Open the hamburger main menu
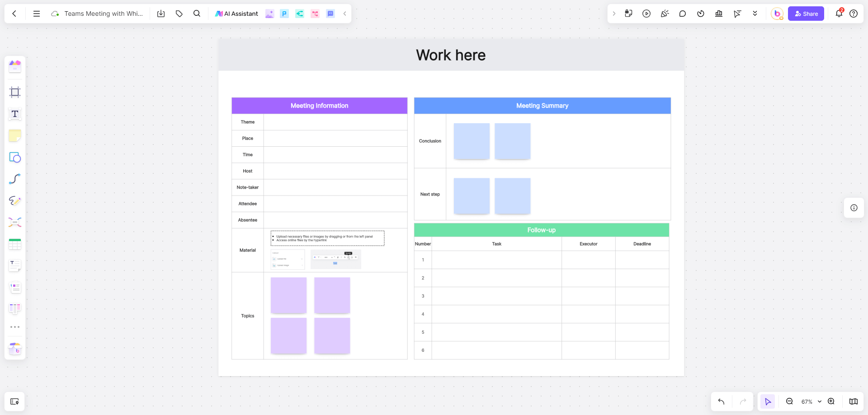Screen dimensions: 868x415 tap(37, 14)
